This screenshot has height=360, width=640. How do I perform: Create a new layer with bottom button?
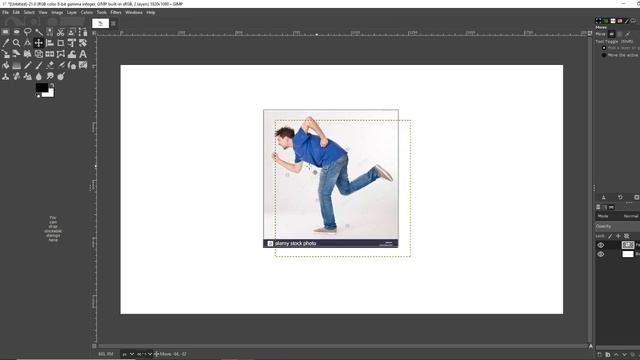600,355
